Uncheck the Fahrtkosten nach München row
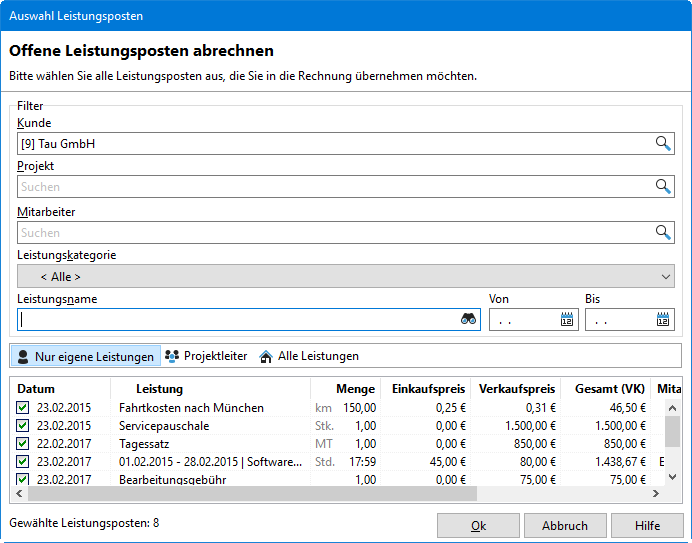Viewport: 692px width, 543px height. pyautogui.click(x=23, y=408)
